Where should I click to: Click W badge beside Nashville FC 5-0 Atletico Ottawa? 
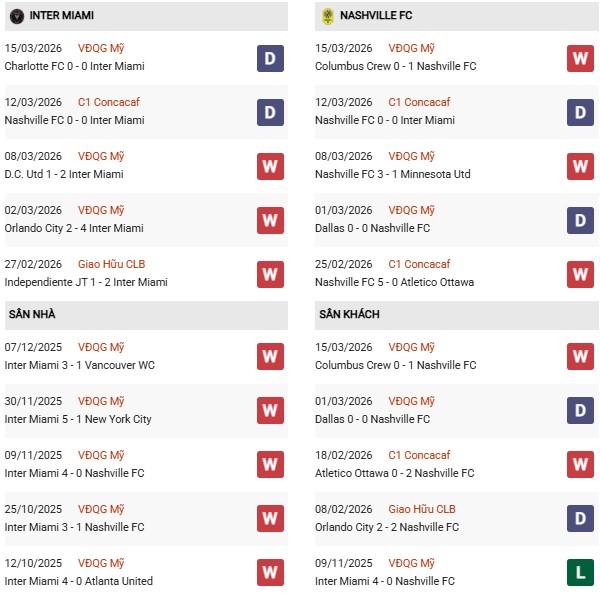(580, 274)
